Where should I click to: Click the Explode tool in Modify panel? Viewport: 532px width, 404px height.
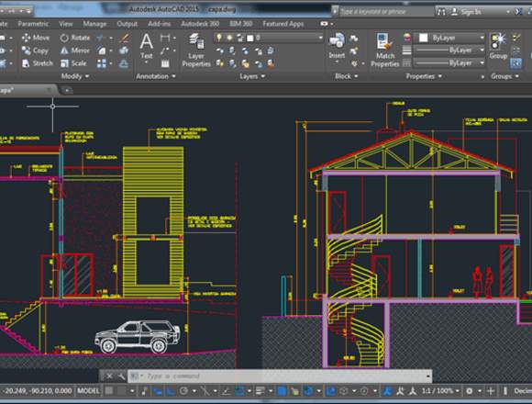click(x=124, y=50)
